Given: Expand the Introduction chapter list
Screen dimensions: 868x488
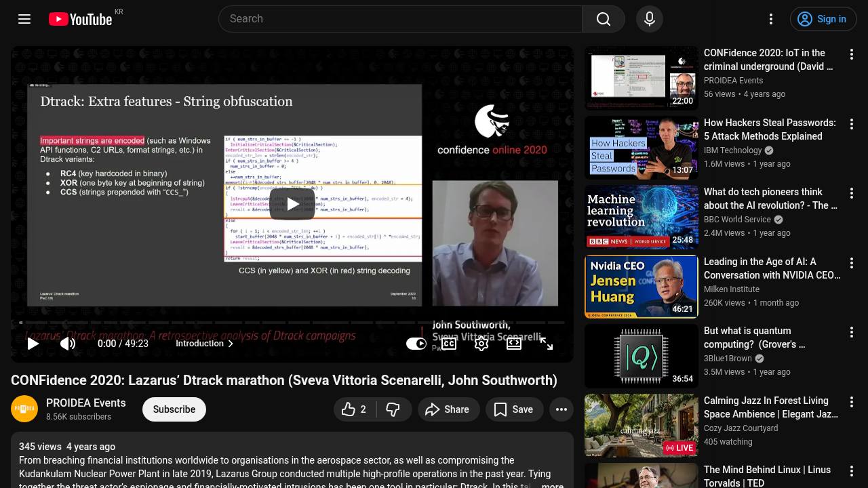Looking at the screenshot, I should pos(205,344).
